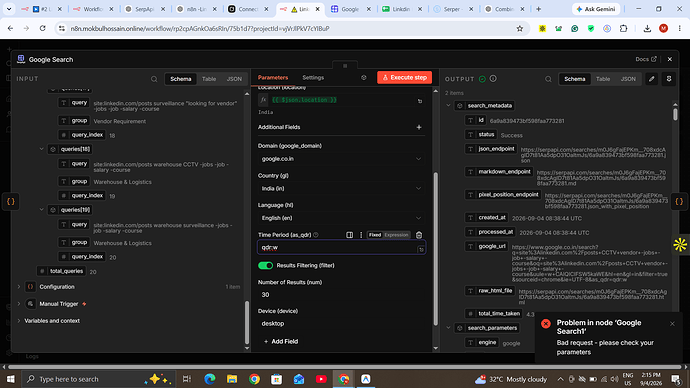
Task: Reload the browser page
Action: click(x=42, y=29)
